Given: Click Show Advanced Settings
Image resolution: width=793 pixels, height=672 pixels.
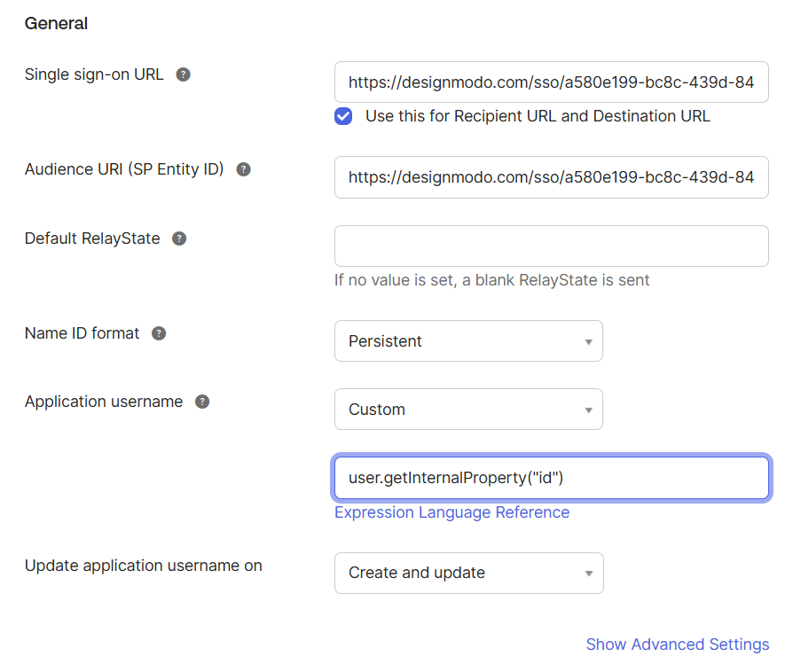Looking at the screenshot, I should click(677, 645).
